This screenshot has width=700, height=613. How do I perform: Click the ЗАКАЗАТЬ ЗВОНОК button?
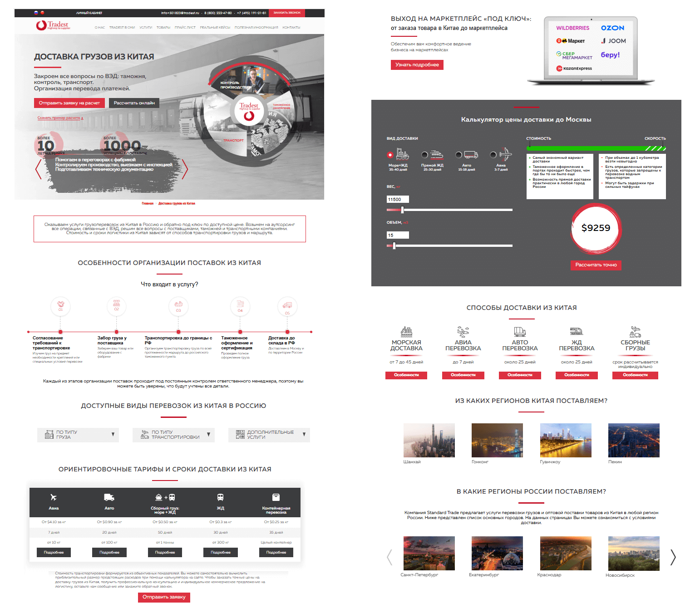[x=287, y=13]
